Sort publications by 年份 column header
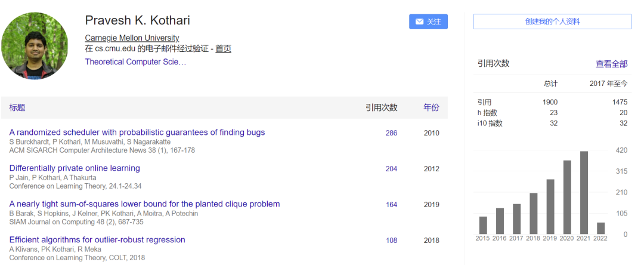This screenshot has width=644, height=265. coord(431,107)
